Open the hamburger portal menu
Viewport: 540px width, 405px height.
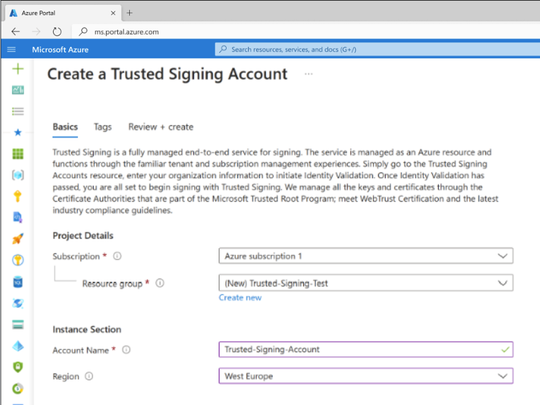[x=11, y=50]
